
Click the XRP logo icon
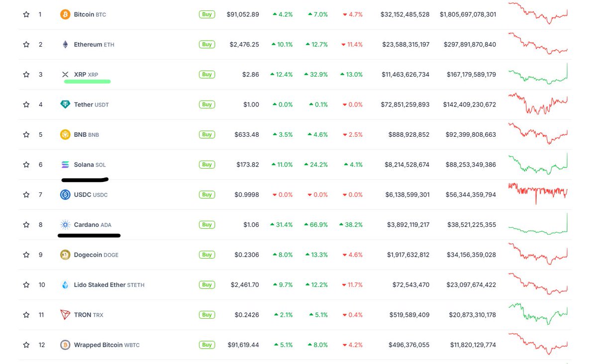65,75
